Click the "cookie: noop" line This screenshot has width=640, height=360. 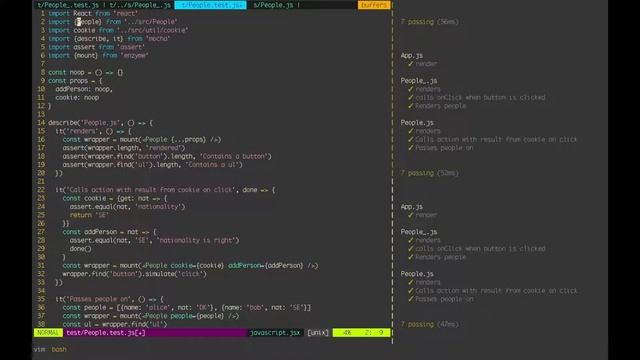pyautogui.click(x=77, y=98)
